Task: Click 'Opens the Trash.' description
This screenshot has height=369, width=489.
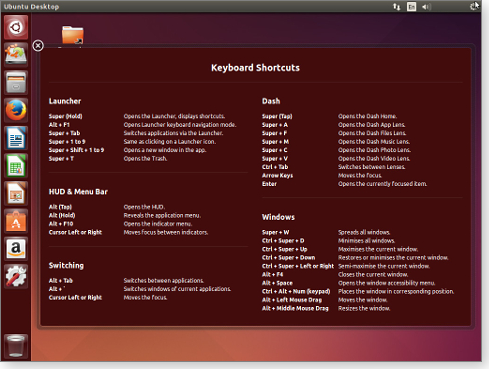Action: coord(145,159)
